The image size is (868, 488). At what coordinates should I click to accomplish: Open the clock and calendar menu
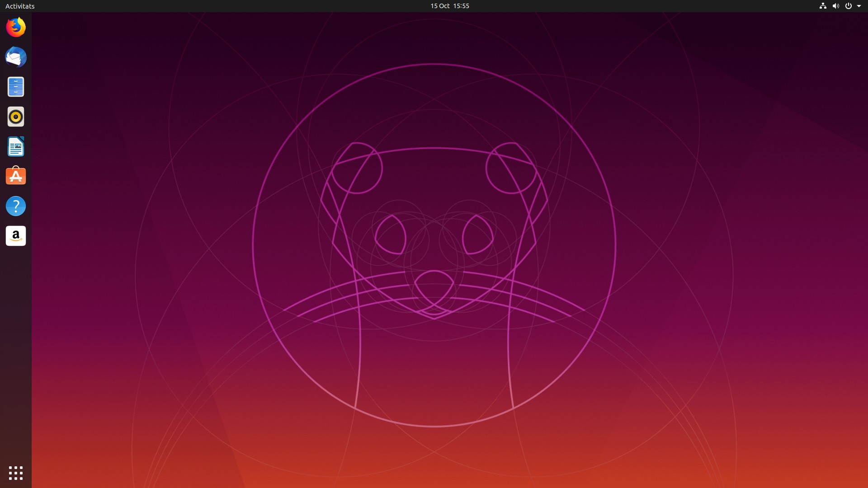click(450, 6)
